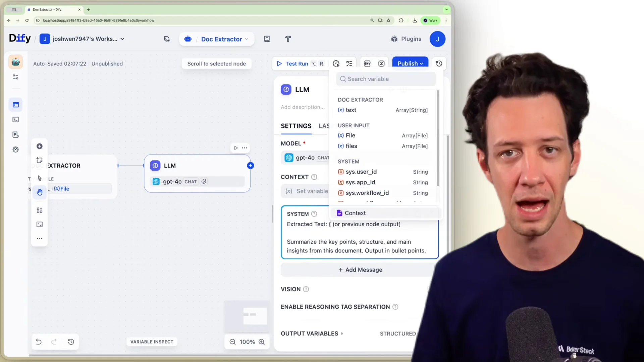644x362 pixels.
Task: Choose the Context option in variable list
Action: pyautogui.click(x=386, y=213)
